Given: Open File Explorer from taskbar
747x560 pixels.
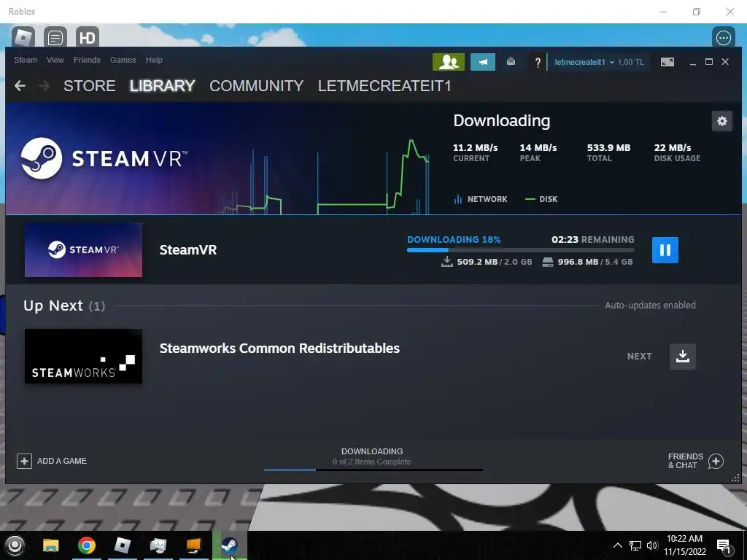Looking at the screenshot, I should 51,545.
